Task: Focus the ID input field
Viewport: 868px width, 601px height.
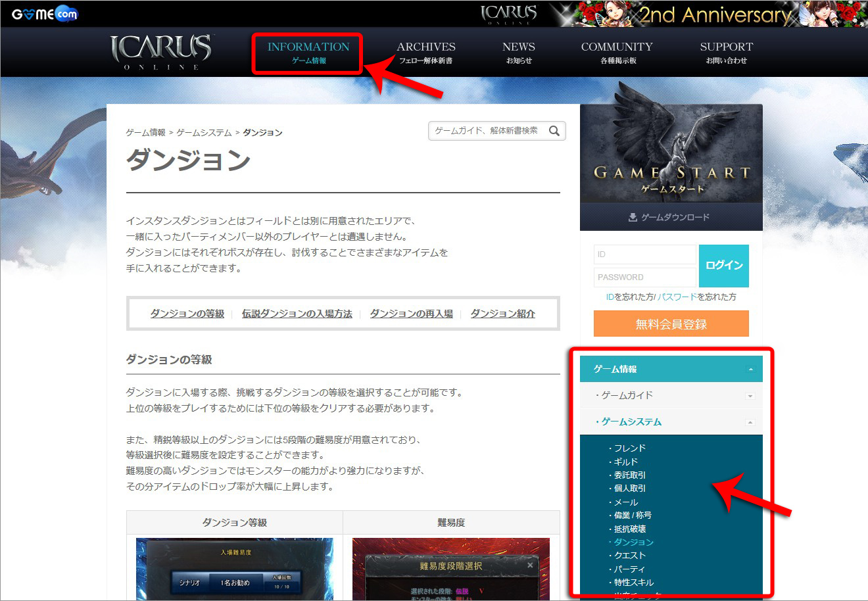Action: tap(644, 254)
